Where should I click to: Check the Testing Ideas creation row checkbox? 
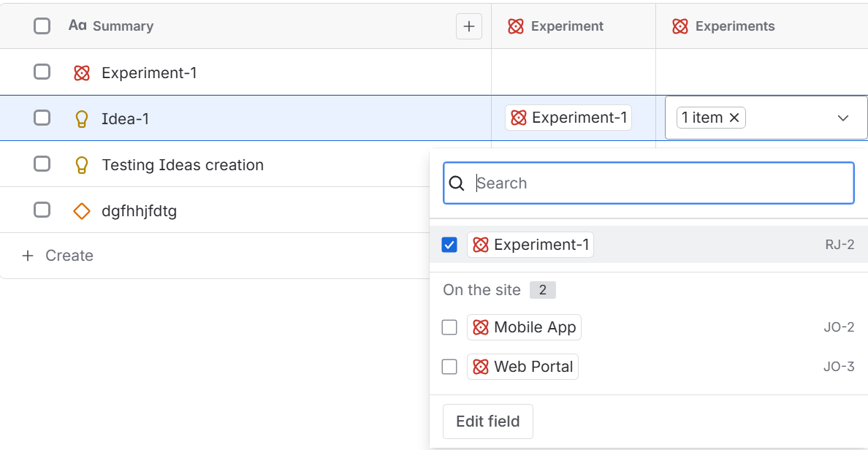pos(42,164)
